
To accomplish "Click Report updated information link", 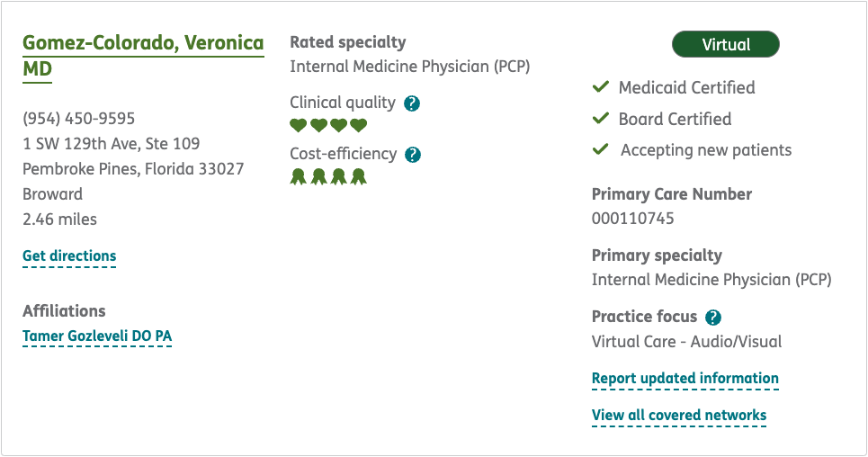I will click(685, 379).
